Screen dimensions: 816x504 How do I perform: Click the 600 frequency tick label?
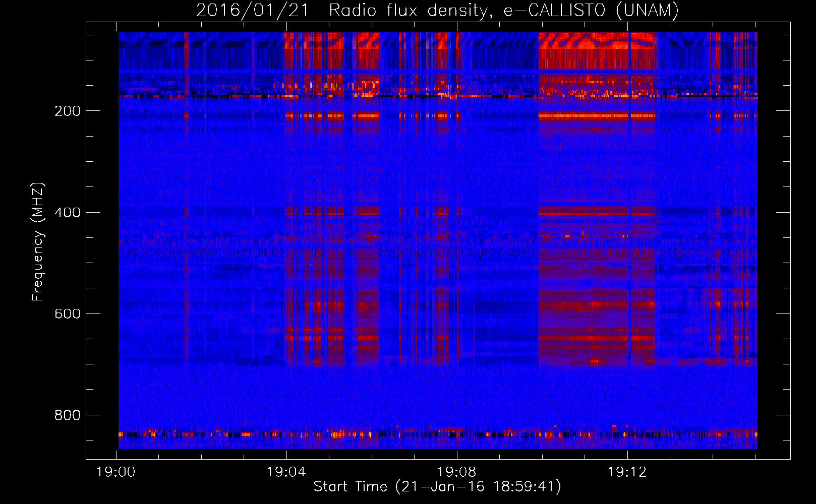tap(68, 314)
